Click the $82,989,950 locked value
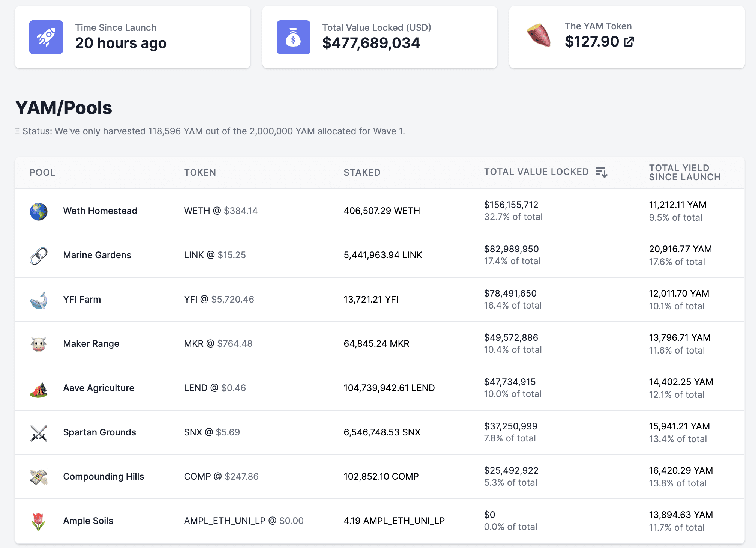This screenshot has height=548, width=756. pos(511,249)
